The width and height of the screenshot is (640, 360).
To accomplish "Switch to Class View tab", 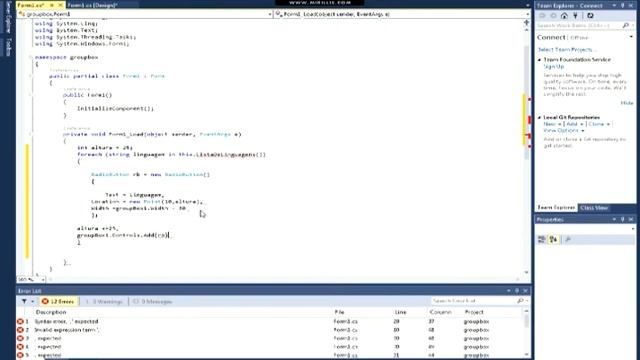I will 594,208.
